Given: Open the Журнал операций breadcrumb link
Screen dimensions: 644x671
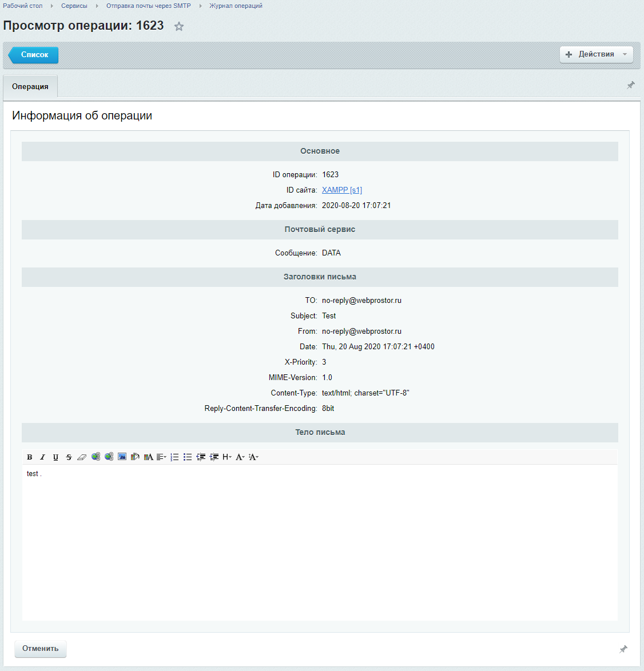Looking at the screenshot, I should click(x=234, y=6).
